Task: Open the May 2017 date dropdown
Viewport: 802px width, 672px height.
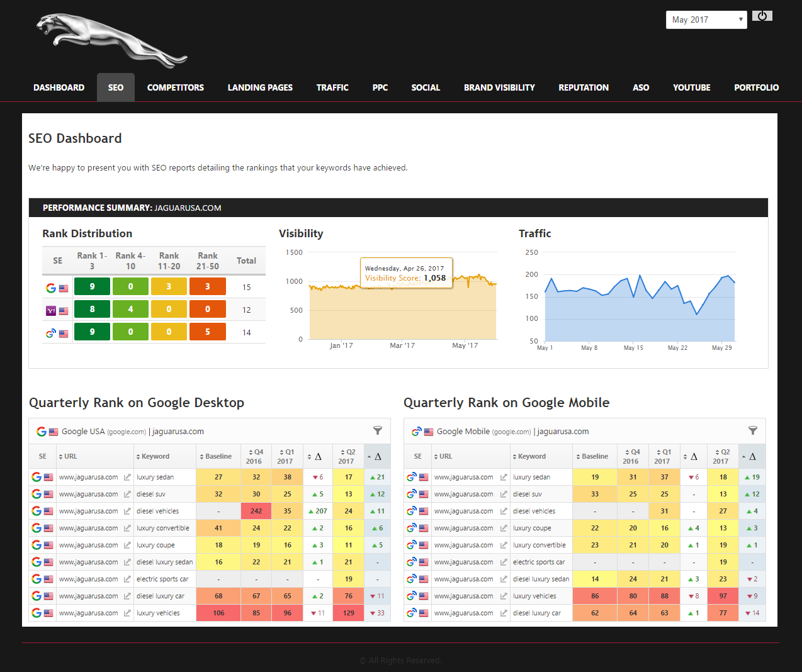Action: pyautogui.click(x=706, y=20)
